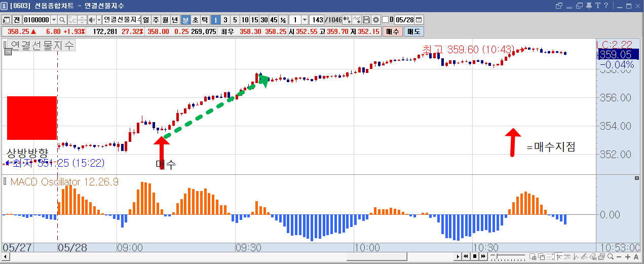The height and width of the screenshot is (264, 644).
Task: Click the eraser tool icon
Action: pyautogui.click(x=593, y=256)
